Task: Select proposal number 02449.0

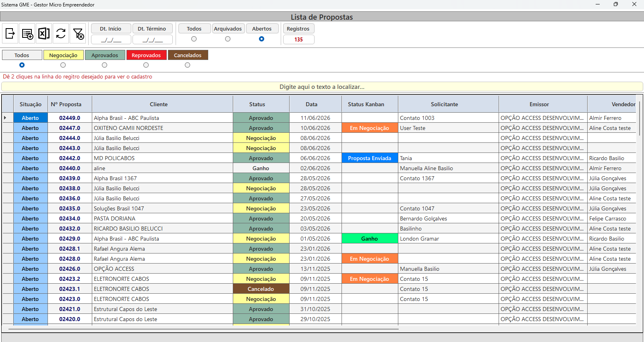Action: (70, 118)
